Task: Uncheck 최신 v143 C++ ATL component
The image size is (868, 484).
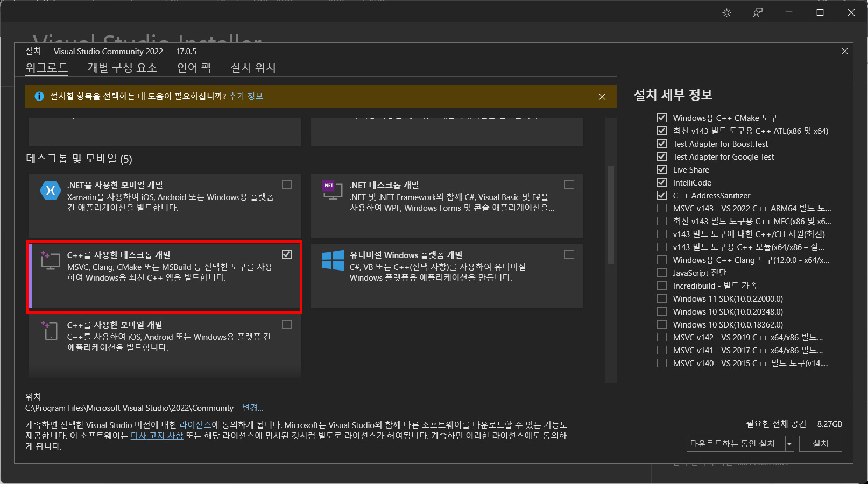Action: click(662, 131)
